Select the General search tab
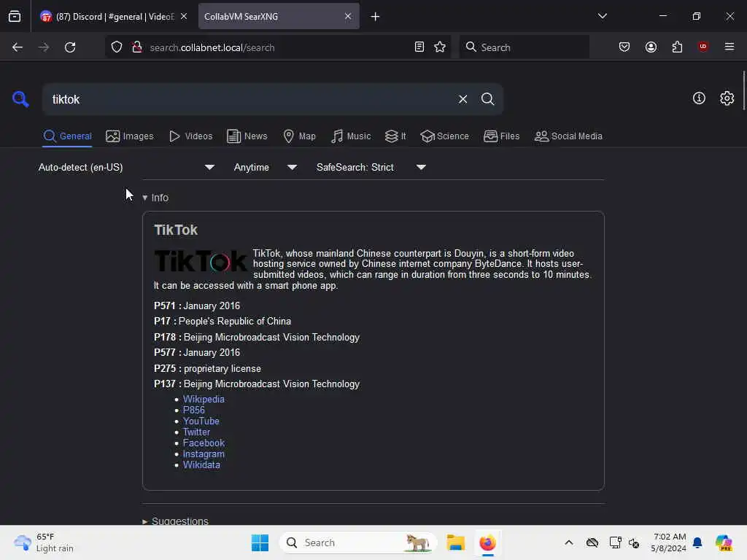Image resolution: width=747 pixels, height=560 pixels. pos(67,136)
